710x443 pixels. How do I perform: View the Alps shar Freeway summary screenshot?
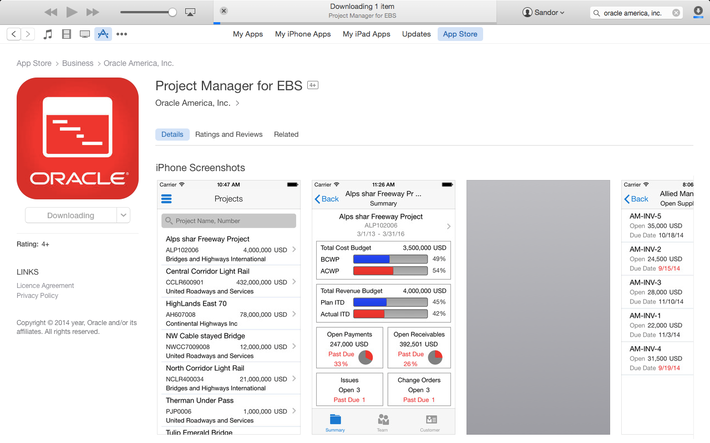[x=384, y=308]
